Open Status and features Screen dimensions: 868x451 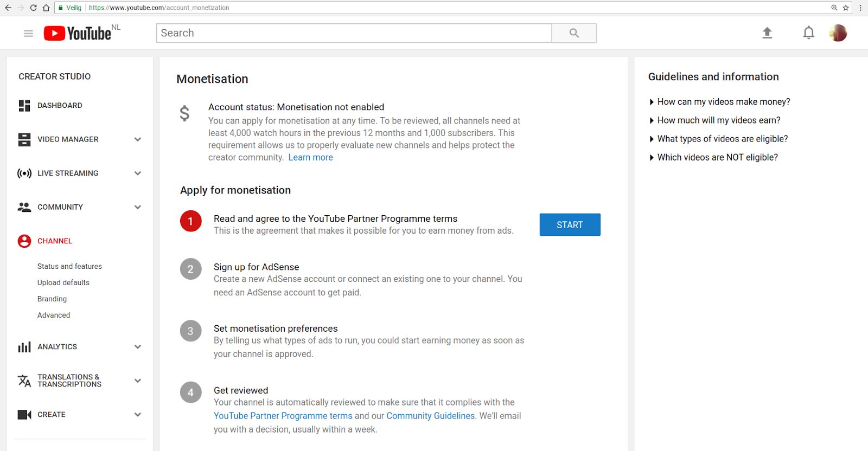click(69, 266)
